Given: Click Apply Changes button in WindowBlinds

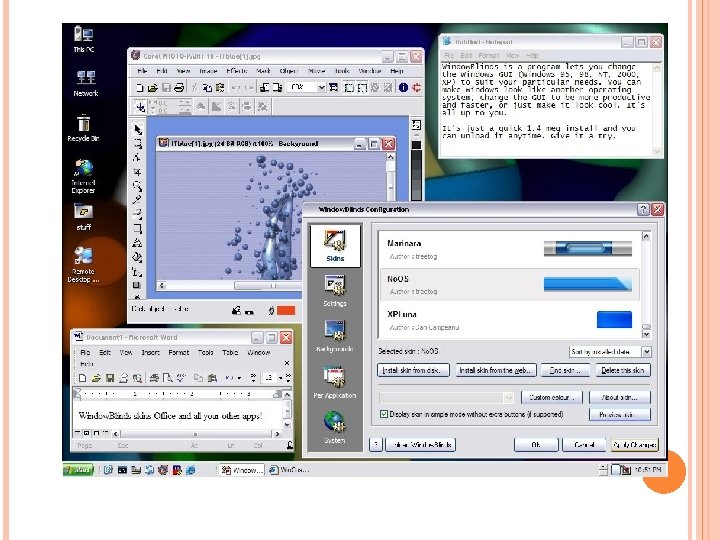Looking at the screenshot, I should (x=635, y=444).
